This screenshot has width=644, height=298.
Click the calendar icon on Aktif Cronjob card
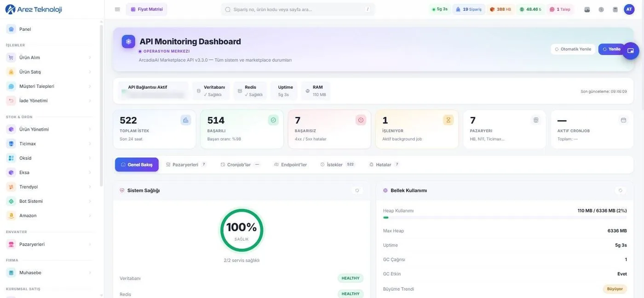tap(623, 120)
